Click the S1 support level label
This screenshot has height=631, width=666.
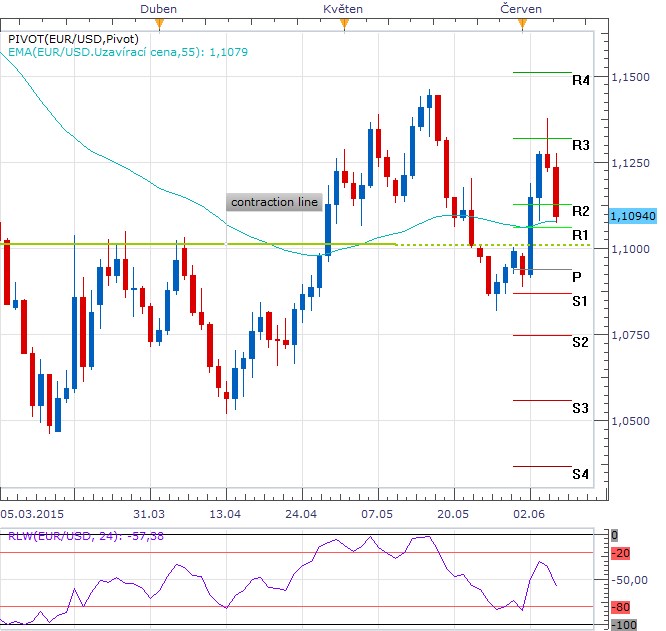580,300
